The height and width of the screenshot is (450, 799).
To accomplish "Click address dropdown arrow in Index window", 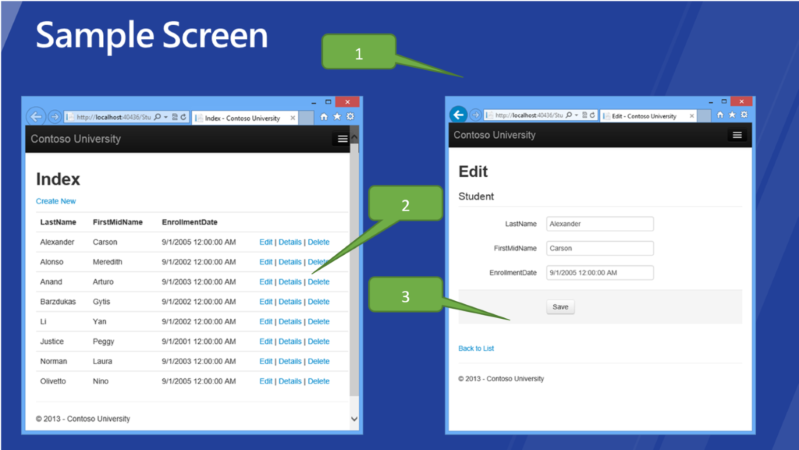I will click(x=166, y=117).
